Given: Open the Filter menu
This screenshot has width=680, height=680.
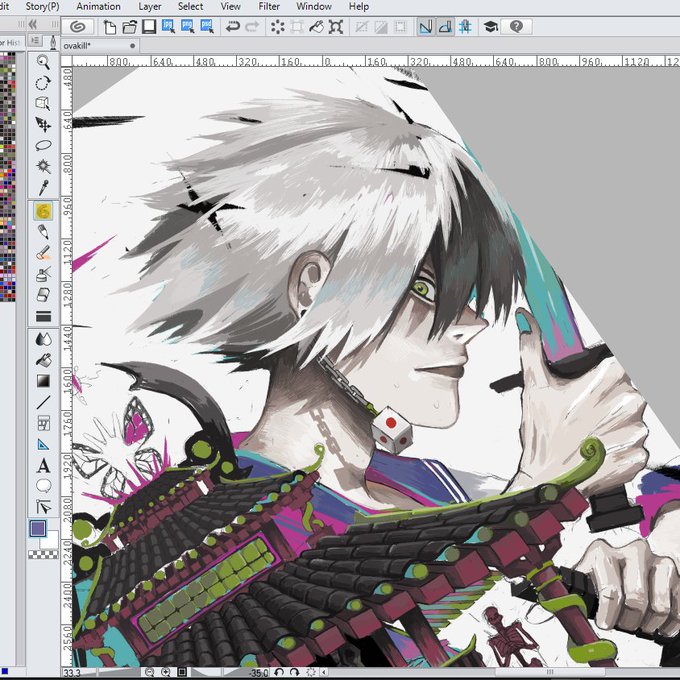Looking at the screenshot, I should click(269, 7).
